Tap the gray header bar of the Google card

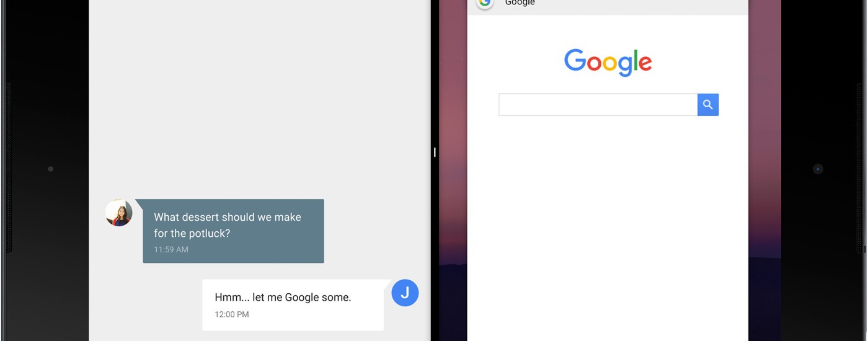coord(608,7)
